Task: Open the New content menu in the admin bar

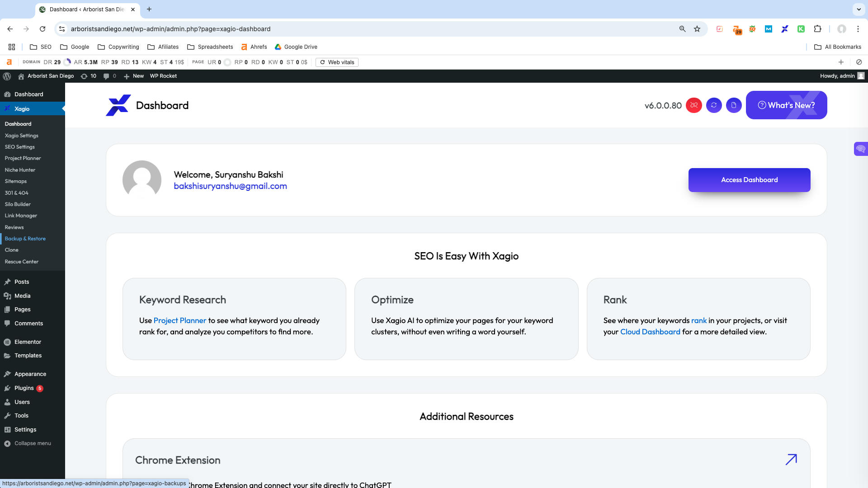Action: tap(134, 76)
